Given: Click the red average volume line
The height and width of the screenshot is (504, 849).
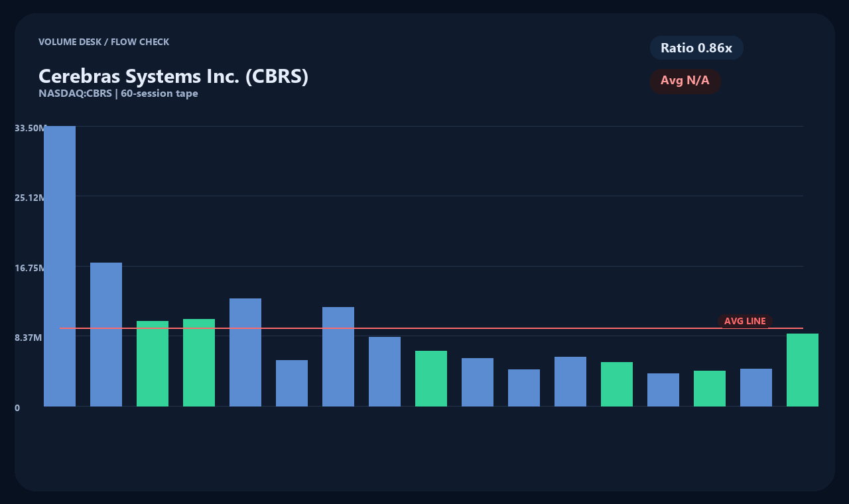Looking at the screenshot, I should tap(431, 328).
